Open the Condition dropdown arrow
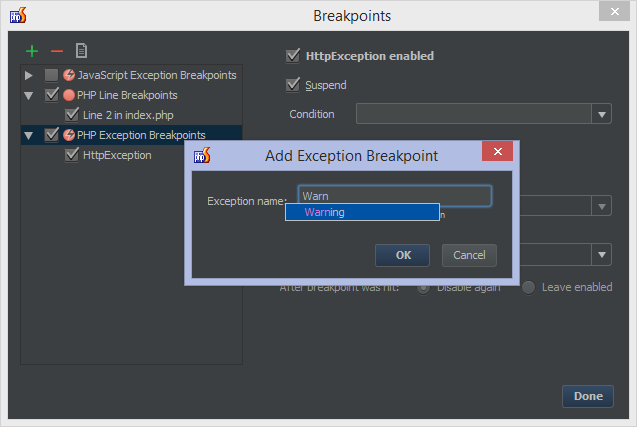This screenshot has height=427, width=637. 602,114
